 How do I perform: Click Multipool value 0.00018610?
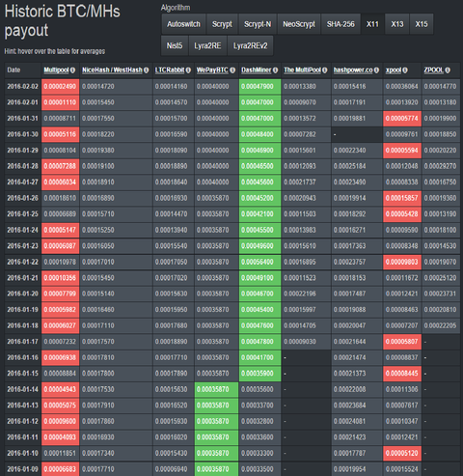[60, 198]
